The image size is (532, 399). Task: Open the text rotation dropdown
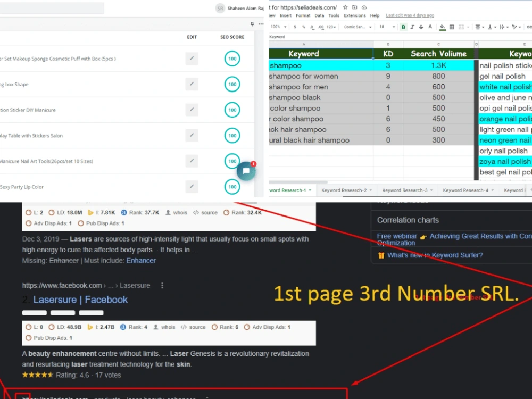coord(517,27)
